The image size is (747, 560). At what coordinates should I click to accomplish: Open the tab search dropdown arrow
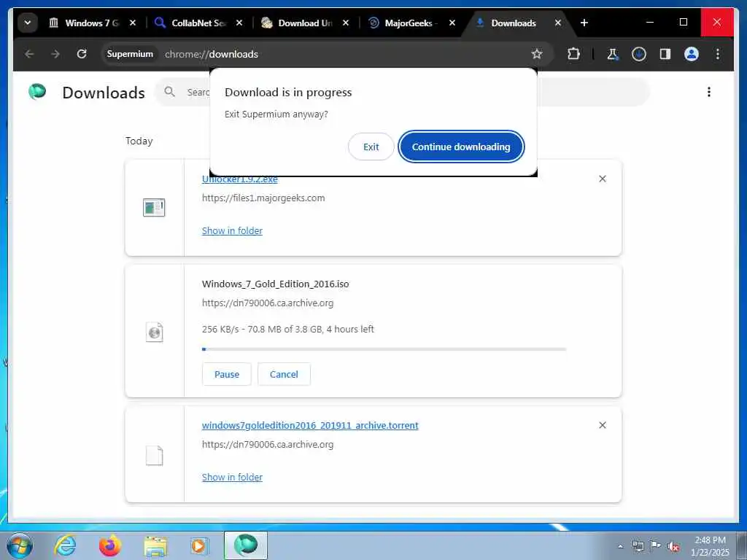tap(28, 23)
